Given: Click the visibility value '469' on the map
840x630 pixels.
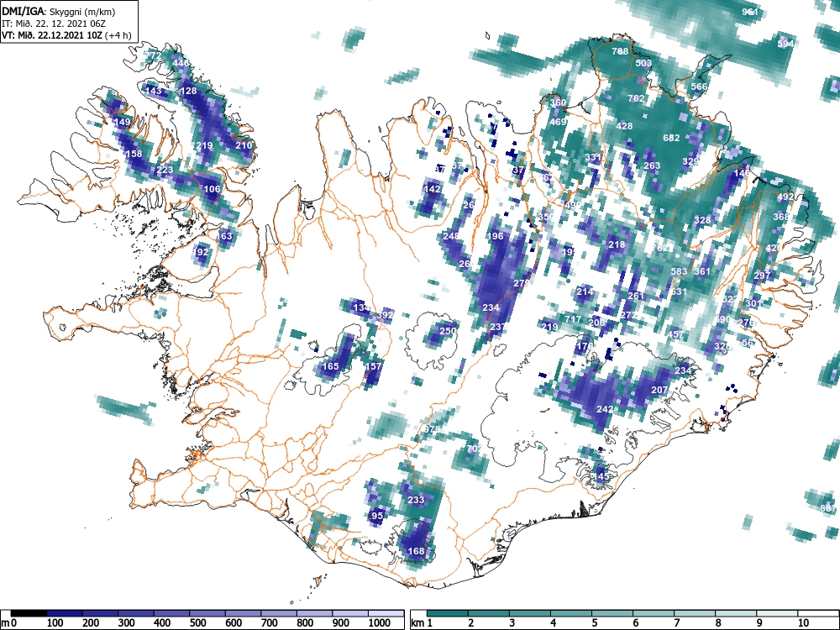Looking at the screenshot, I should [559, 122].
